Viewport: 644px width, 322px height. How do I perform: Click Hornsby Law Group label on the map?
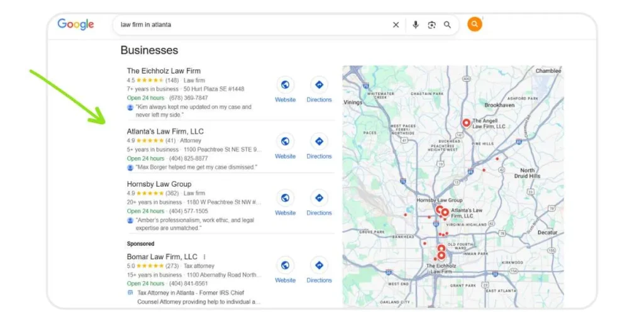[440, 201]
